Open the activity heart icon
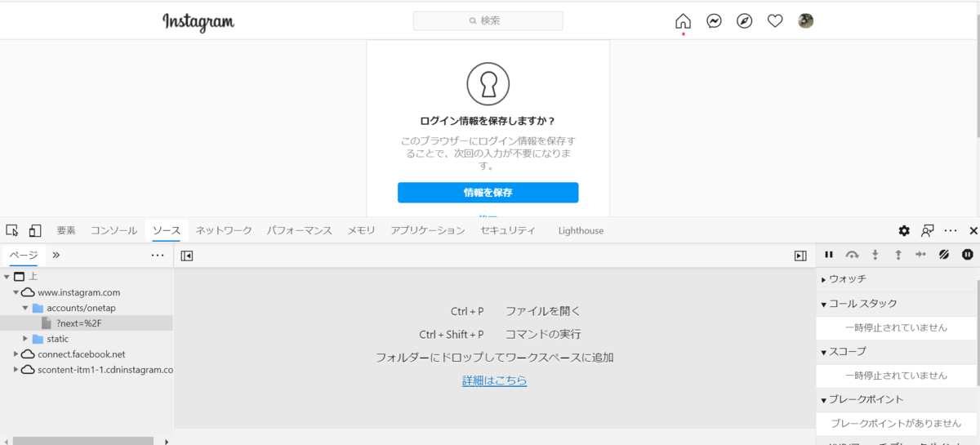The height and width of the screenshot is (445, 980). pyautogui.click(x=775, y=21)
